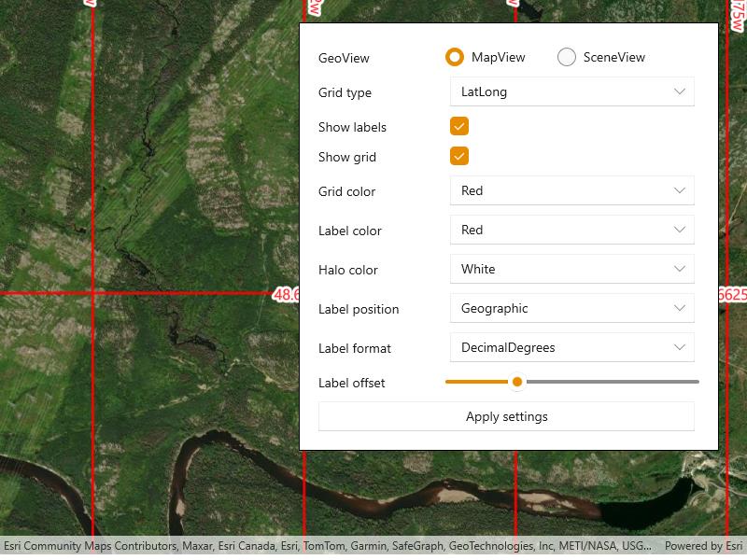
Task: Open the Halo color dropdown
Action: 571,269
